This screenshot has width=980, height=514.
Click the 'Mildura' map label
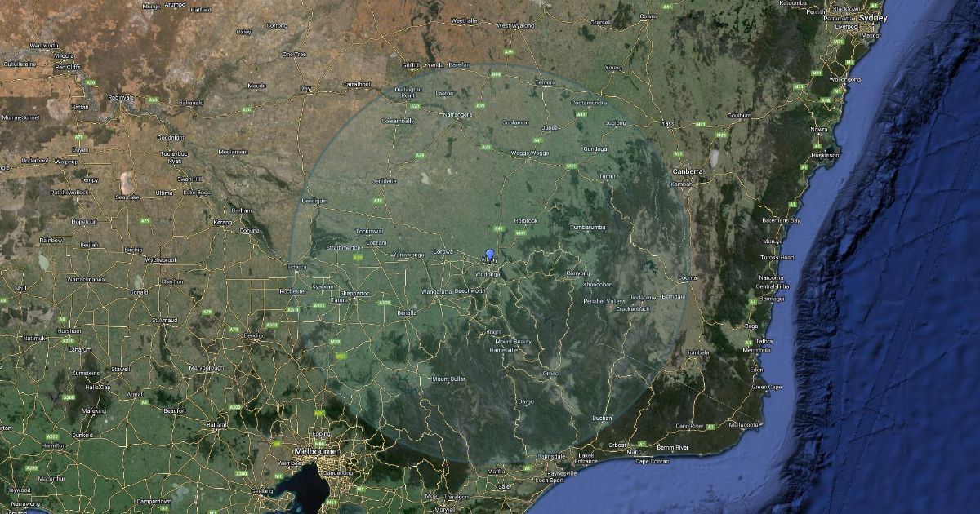[x=63, y=56]
